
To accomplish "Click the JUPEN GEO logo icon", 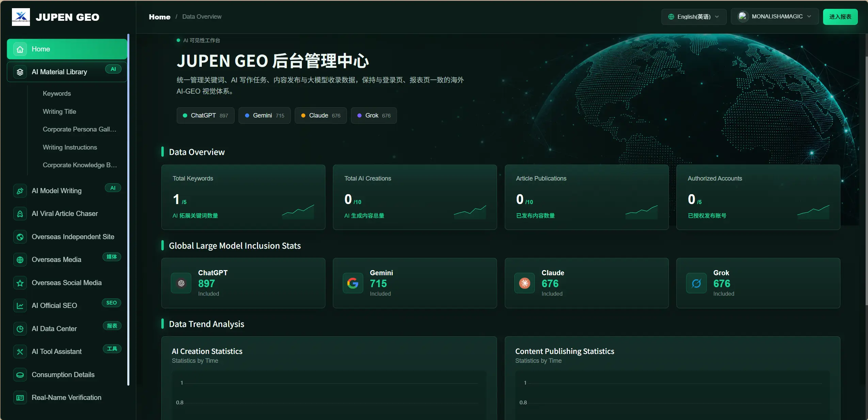I will 21,17.
